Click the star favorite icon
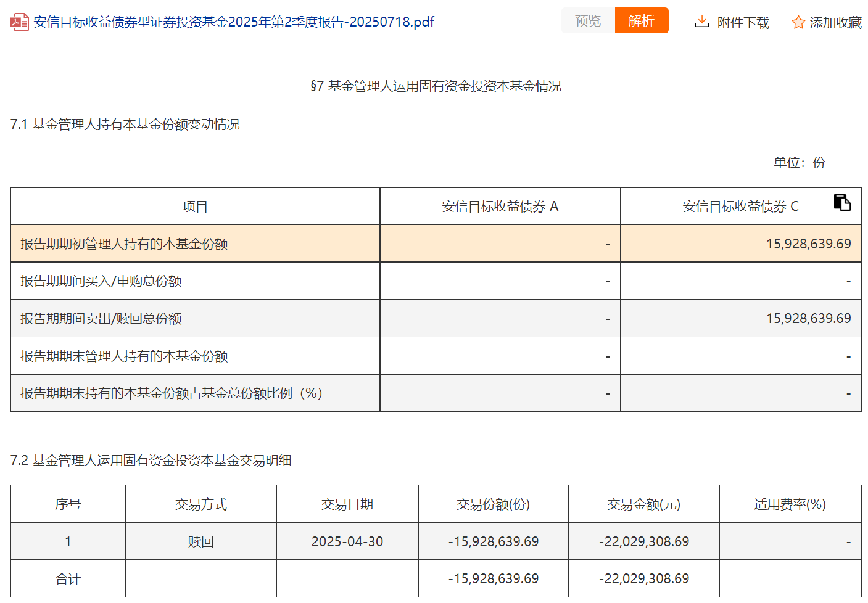The width and height of the screenshot is (868, 603). [x=798, y=22]
